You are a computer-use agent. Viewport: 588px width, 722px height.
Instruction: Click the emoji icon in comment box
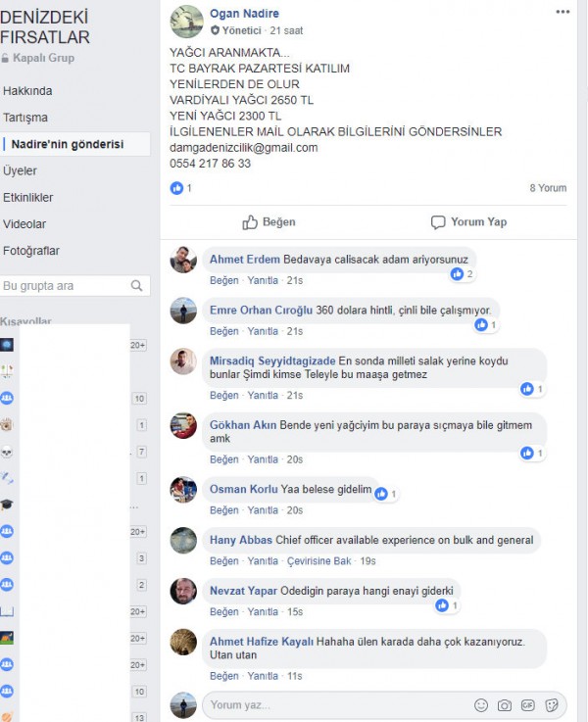coord(481,705)
